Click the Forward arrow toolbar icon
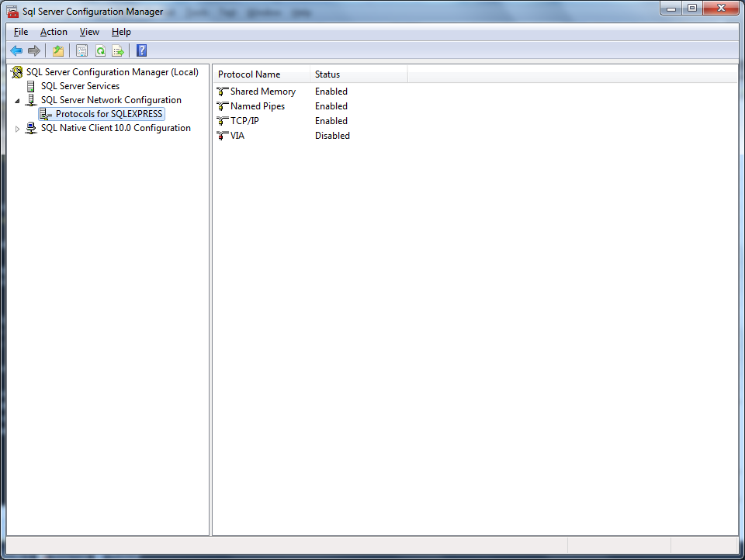 [x=33, y=51]
